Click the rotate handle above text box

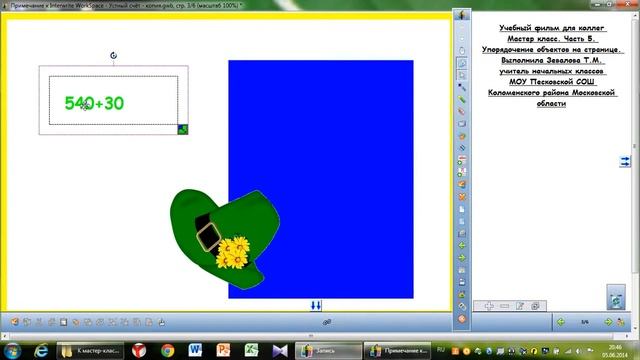pyautogui.click(x=113, y=55)
